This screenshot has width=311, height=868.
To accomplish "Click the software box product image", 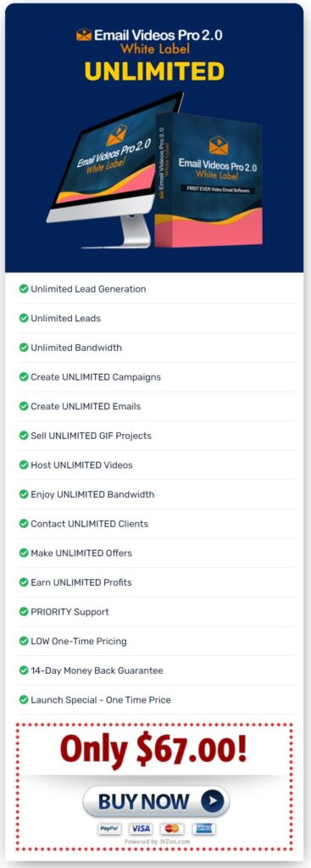I will (208, 180).
